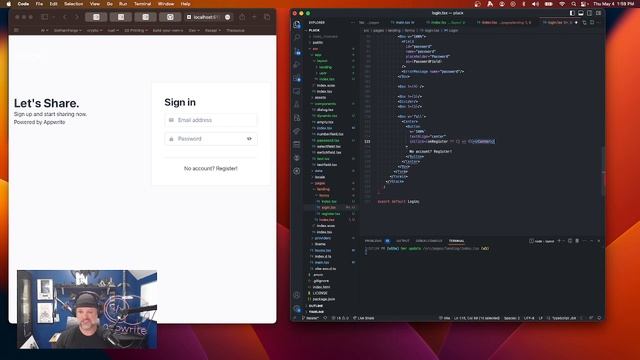Kill terminal with the trash icon
Viewport: 640px width, 360px height.
pos(577,241)
